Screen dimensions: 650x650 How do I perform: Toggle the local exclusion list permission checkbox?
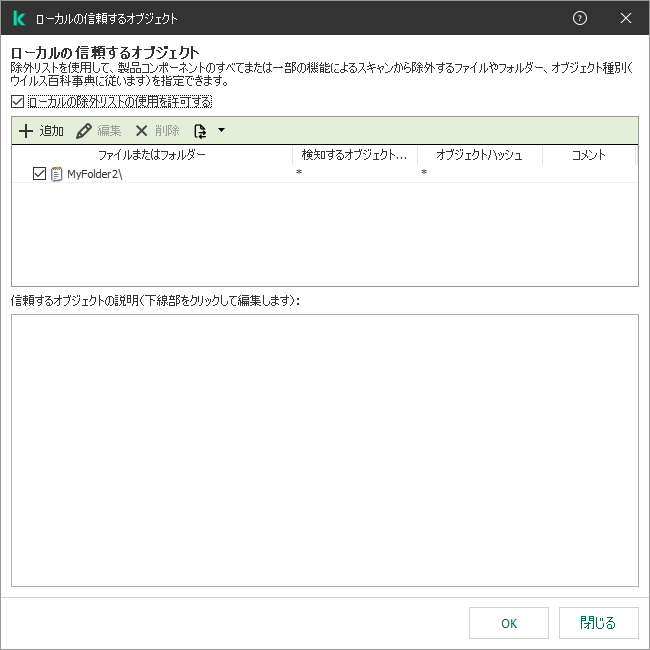tap(17, 102)
